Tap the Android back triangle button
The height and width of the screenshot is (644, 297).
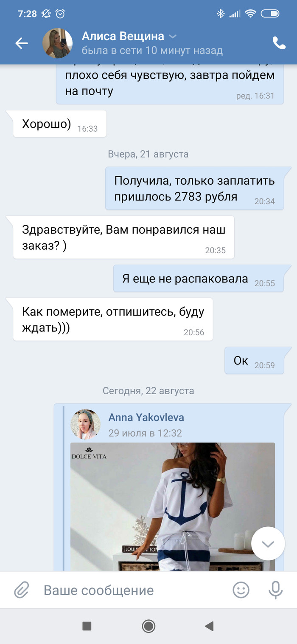point(209,626)
